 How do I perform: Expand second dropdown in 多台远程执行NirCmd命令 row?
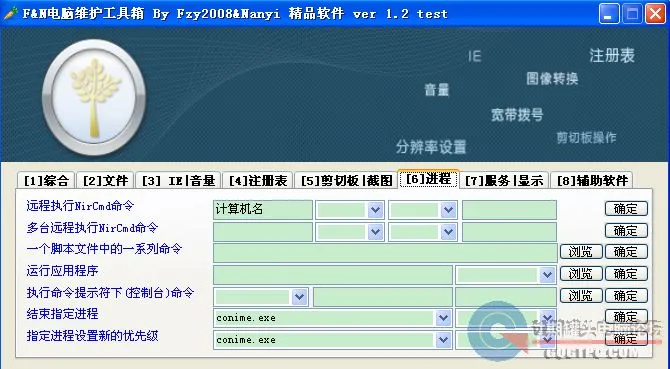click(448, 232)
